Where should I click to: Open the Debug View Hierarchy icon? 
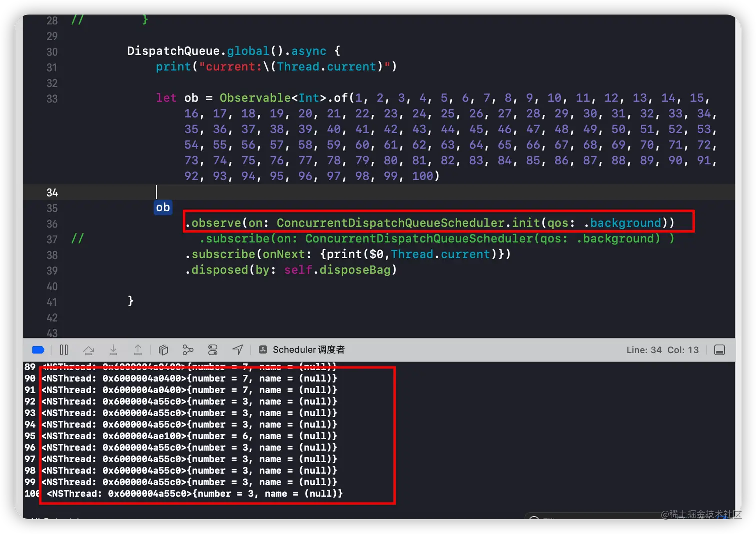coord(163,350)
